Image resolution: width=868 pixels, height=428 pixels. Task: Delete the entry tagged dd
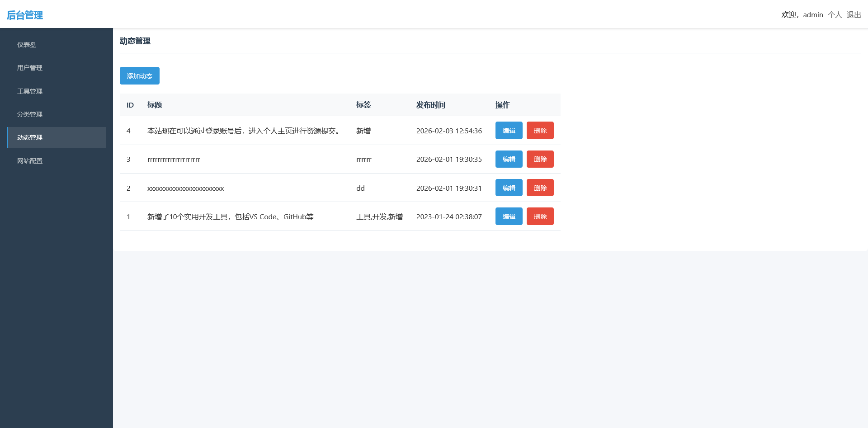click(x=540, y=188)
